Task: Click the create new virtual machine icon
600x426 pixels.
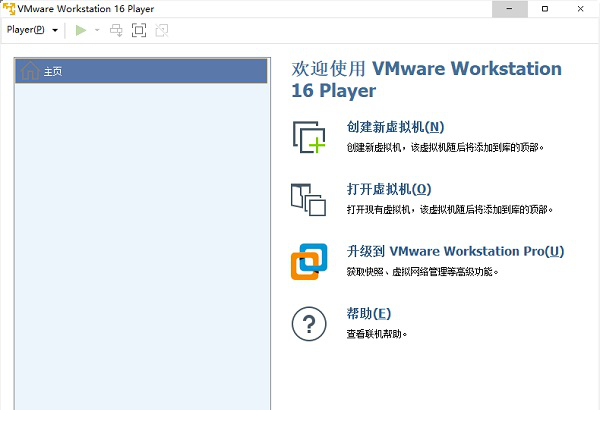Action: [x=309, y=137]
